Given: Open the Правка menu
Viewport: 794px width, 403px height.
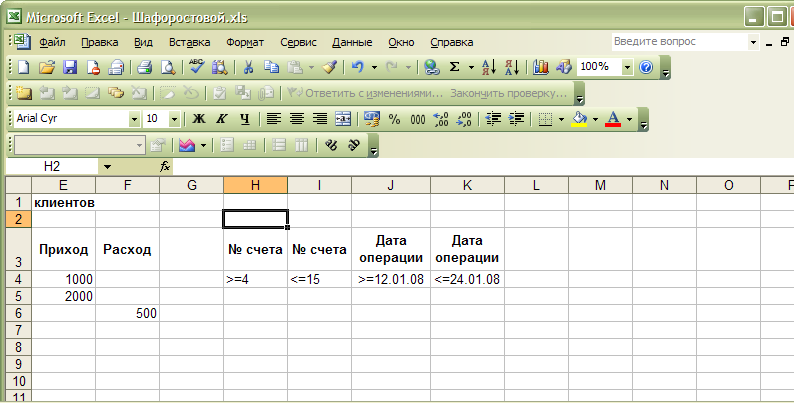Looking at the screenshot, I should pos(100,43).
